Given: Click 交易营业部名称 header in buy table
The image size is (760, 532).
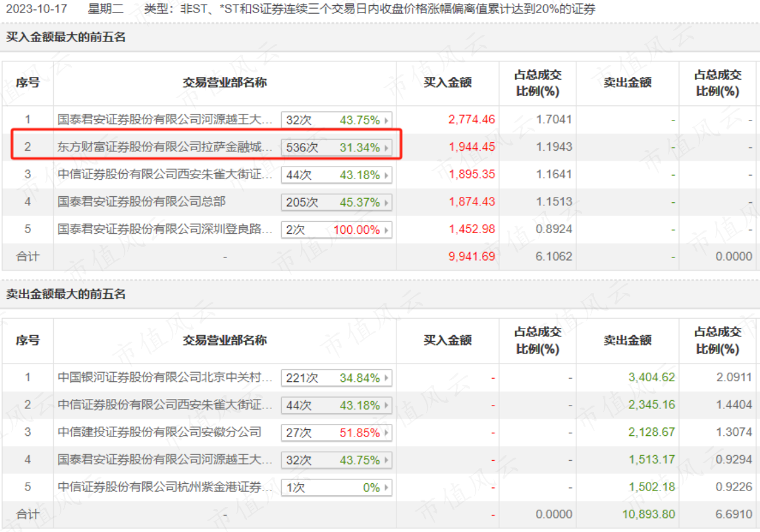Looking at the screenshot, I should click(x=225, y=82).
